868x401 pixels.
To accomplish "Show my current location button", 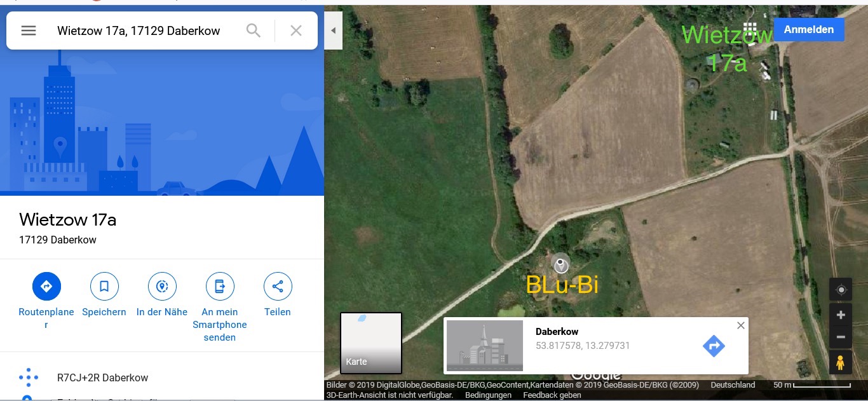I will 841,290.
